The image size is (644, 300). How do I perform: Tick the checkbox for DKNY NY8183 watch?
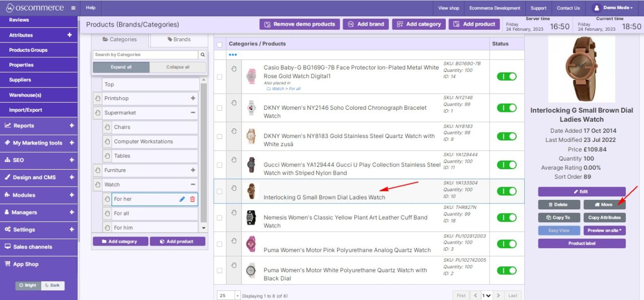tap(219, 136)
